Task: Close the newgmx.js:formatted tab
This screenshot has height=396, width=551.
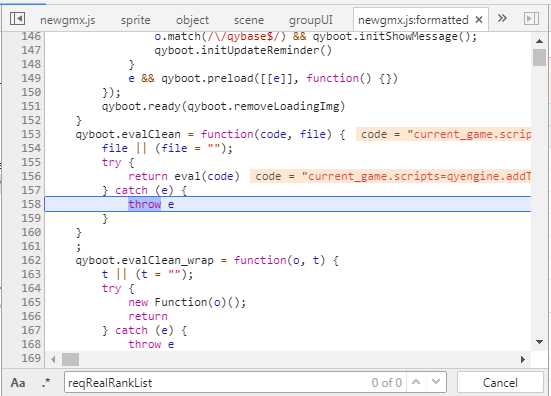Action: tap(478, 20)
